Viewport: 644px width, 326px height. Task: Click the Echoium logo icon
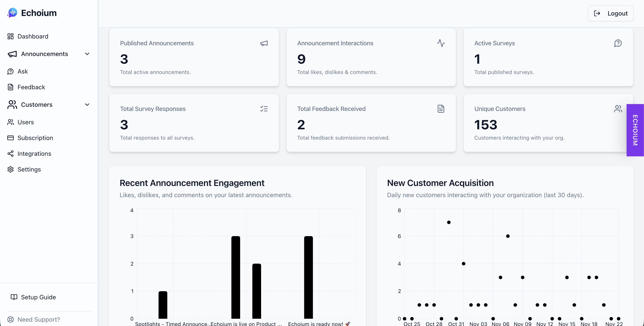pyautogui.click(x=12, y=13)
